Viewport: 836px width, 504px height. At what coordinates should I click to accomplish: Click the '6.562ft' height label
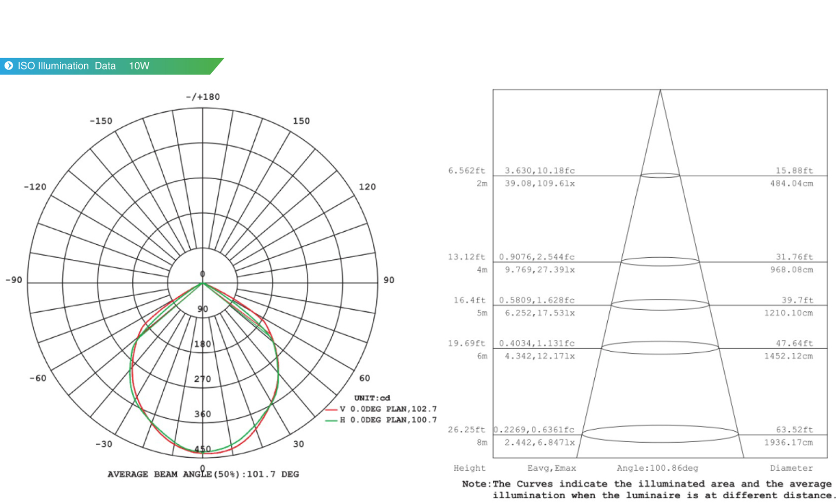point(467,170)
